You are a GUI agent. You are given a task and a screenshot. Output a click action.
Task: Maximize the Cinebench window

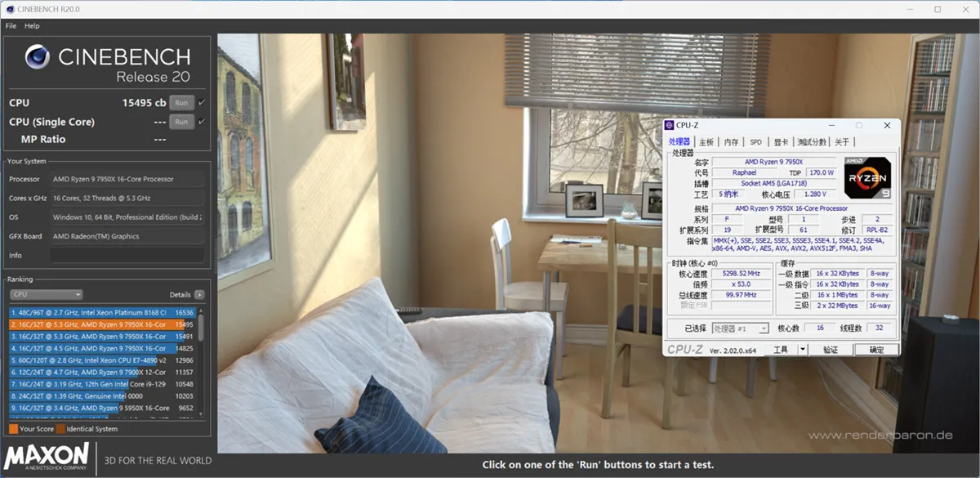point(938,9)
